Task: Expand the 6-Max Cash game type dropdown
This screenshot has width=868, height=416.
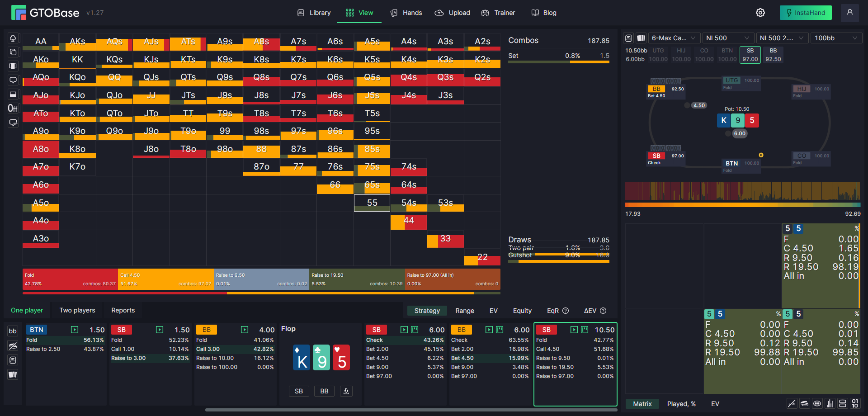Action: [x=674, y=38]
